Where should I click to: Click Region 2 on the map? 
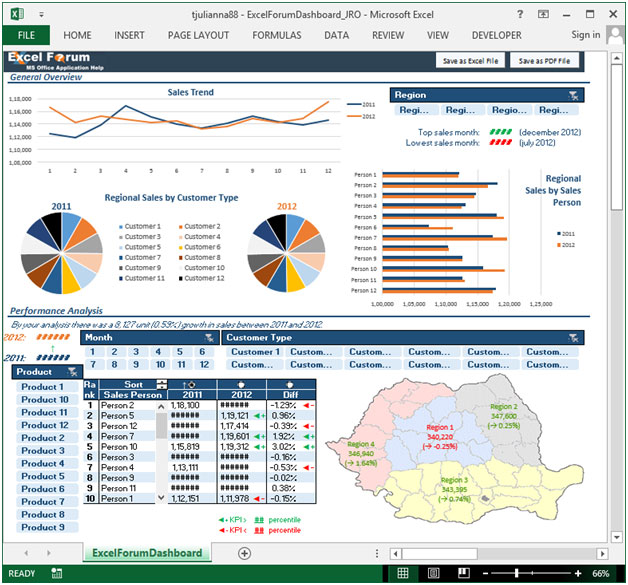pos(504,416)
